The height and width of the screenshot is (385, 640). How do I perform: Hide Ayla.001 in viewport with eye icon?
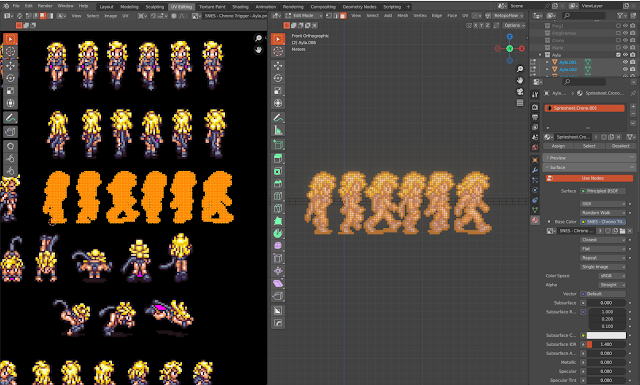pos(625,62)
